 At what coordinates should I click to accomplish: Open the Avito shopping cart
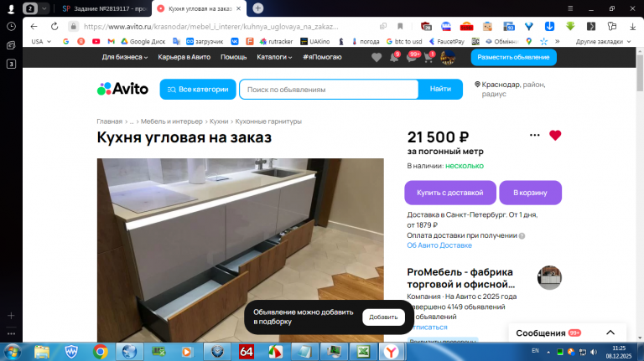[428, 58]
